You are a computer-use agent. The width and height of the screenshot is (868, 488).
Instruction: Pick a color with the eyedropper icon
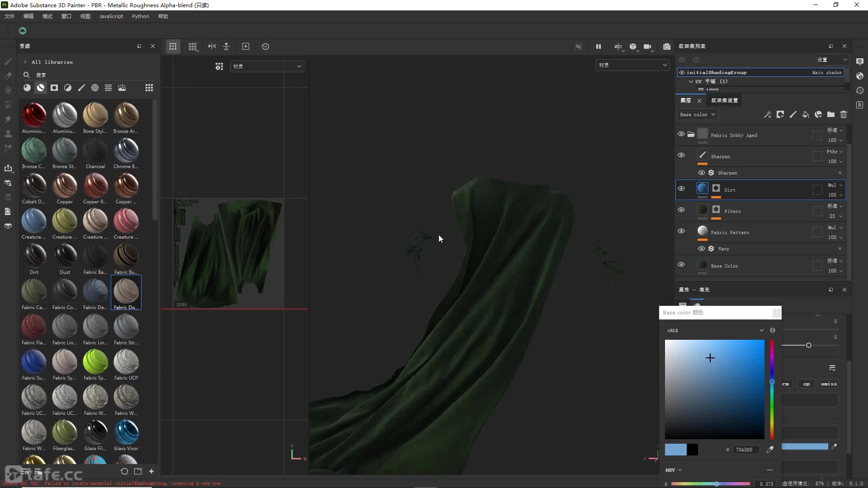point(769,450)
